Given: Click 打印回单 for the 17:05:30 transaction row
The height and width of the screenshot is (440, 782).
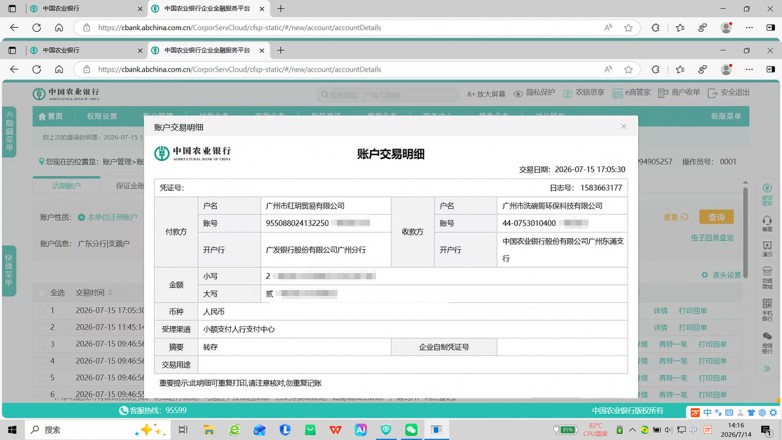Looking at the screenshot, I should click(x=693, y=311).
